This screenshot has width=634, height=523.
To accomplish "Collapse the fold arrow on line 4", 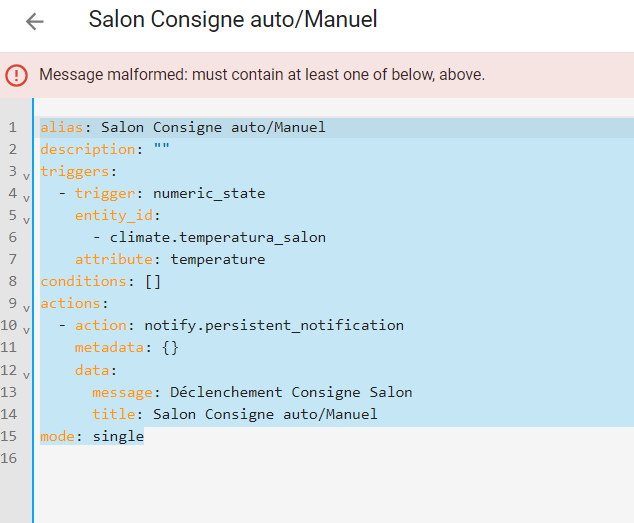I will [26, 199].
